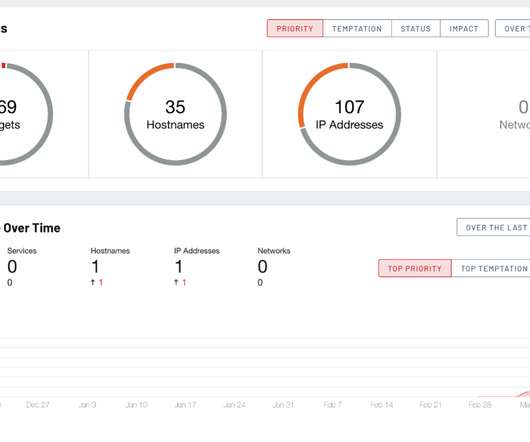Click the Hostnames count under Over Time
The width and height of the screenshot is (530, 442).
pyautogui.click(x=95, y=267)
